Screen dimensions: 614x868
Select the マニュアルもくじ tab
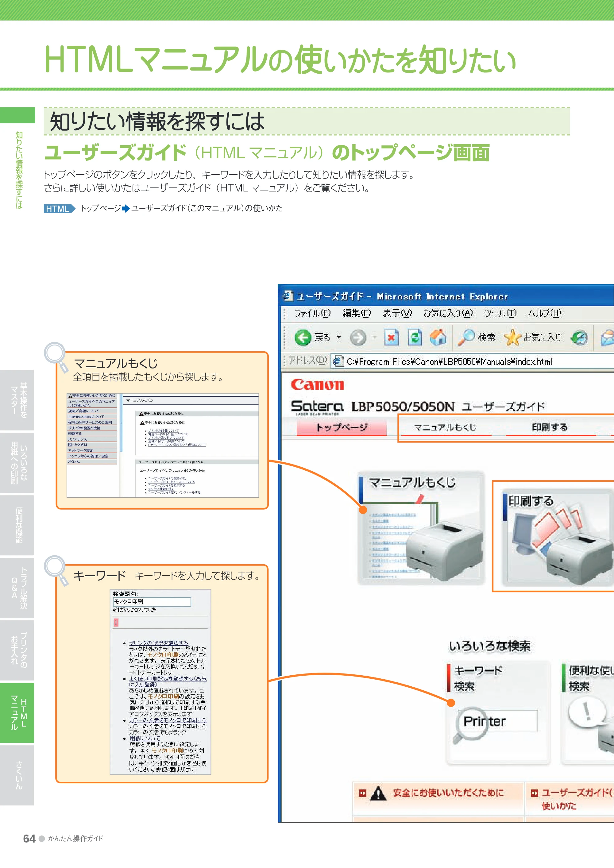coord(445,427)
